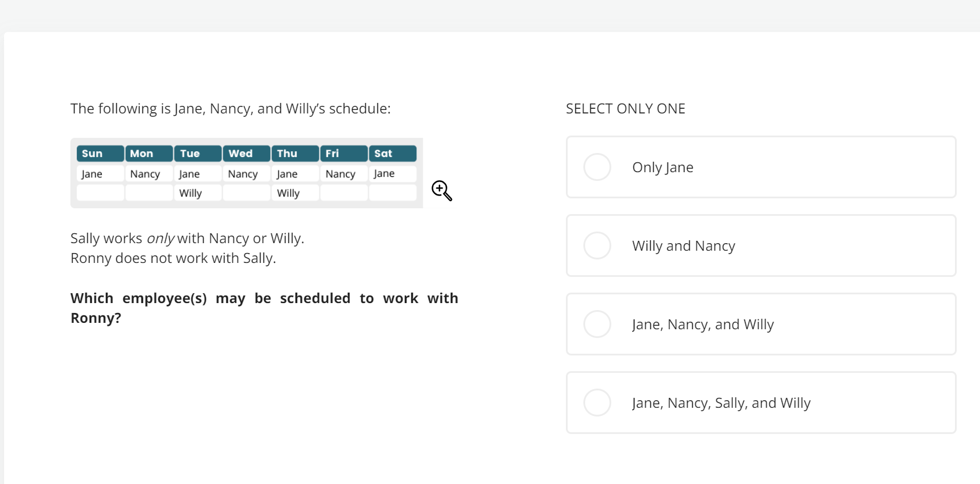Click the Sun column header in schedule

(100, 154)
